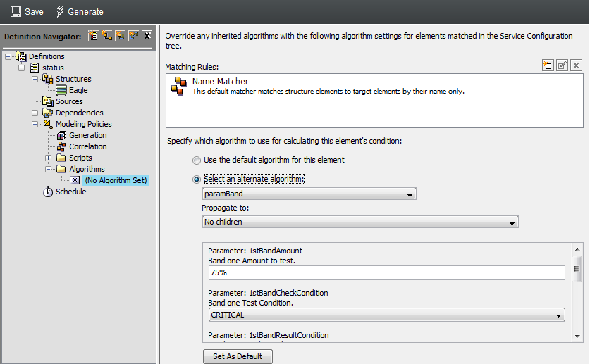590x364 pixels.
Task: Click the Definitions root folder icon
Action: click(x=21, y=56)
